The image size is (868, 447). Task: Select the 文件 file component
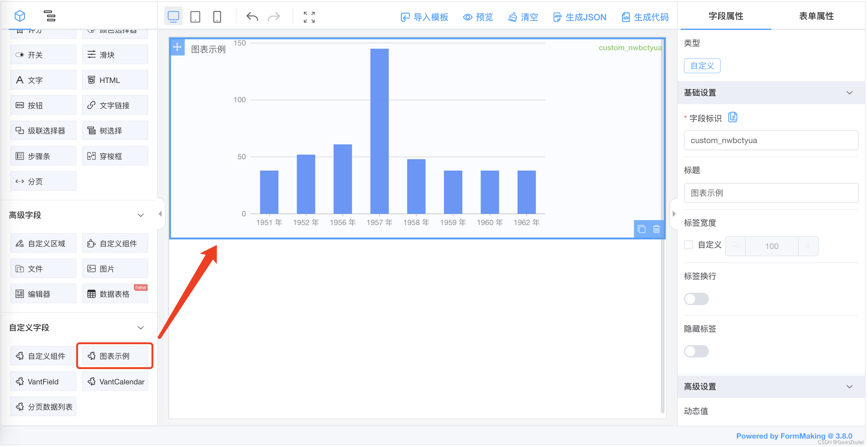click(x=43, y=269)
